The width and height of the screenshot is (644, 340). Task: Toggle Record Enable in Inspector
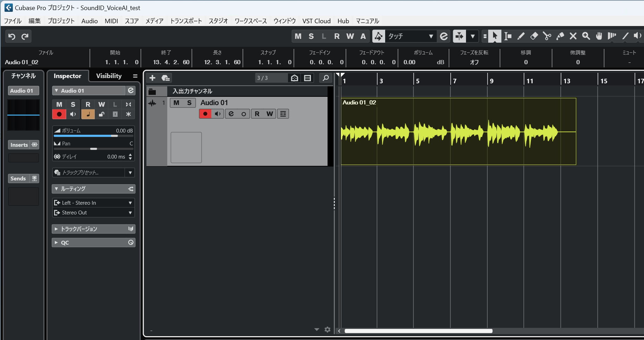click(59, 114)
